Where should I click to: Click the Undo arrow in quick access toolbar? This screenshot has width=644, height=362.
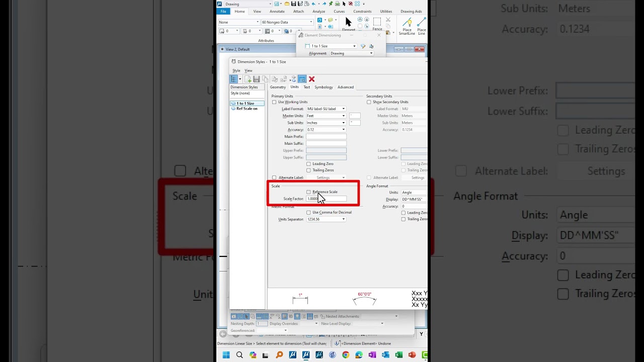click(313, 4)
